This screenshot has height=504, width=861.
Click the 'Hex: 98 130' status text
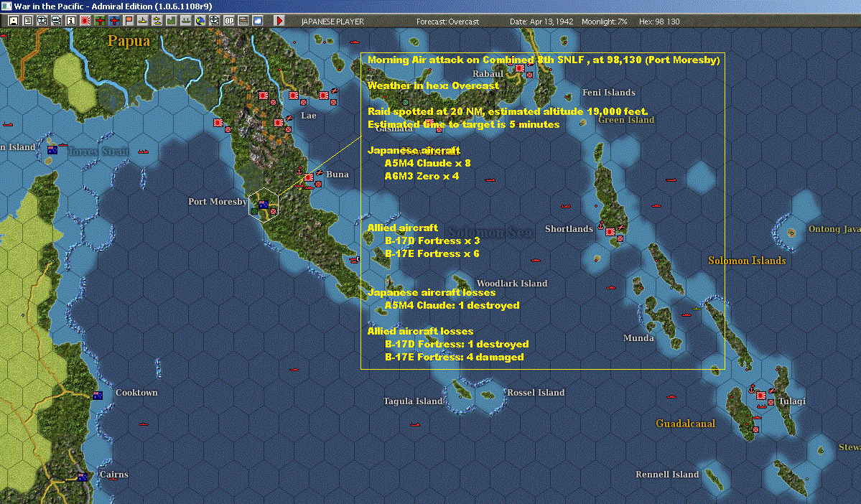coord(659,22)
